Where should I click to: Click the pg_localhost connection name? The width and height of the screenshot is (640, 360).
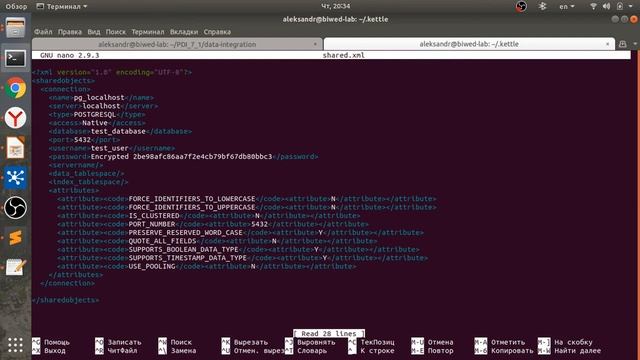99,98
